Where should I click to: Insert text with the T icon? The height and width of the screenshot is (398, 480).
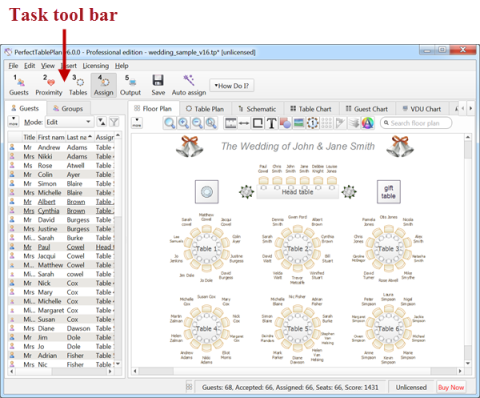tap(271, 123)
